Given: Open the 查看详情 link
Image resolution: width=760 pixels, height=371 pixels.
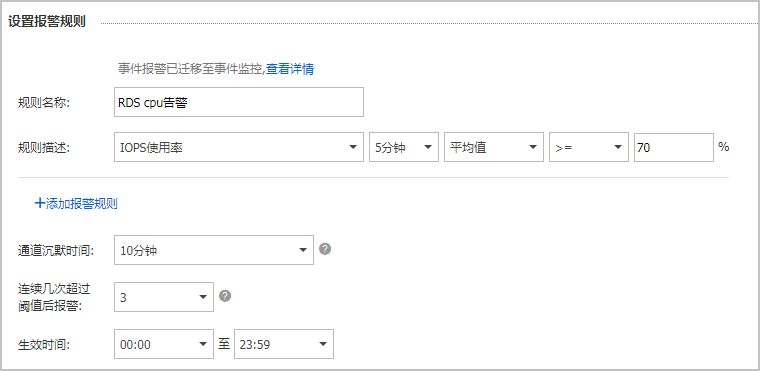Looking at the screenshot, I should click(x=290, y=69).
